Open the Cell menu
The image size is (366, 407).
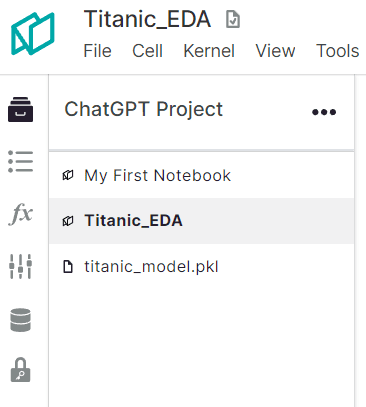(147, 51)
